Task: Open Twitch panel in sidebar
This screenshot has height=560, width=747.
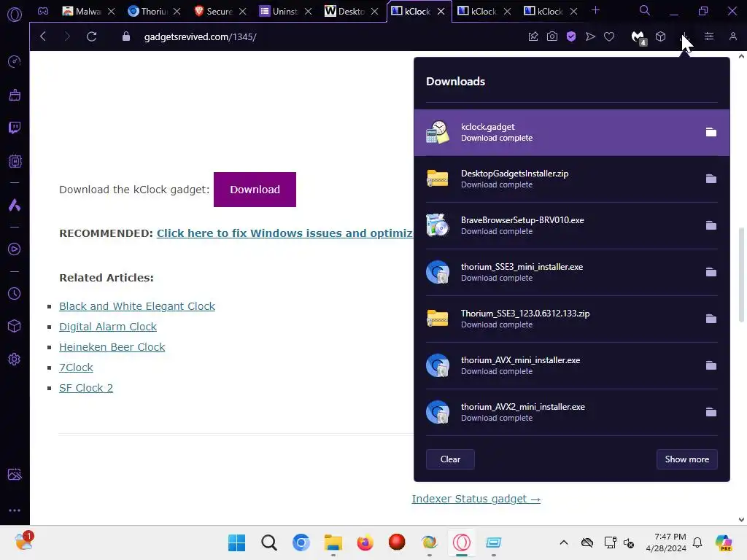Action: coord(15,128)
